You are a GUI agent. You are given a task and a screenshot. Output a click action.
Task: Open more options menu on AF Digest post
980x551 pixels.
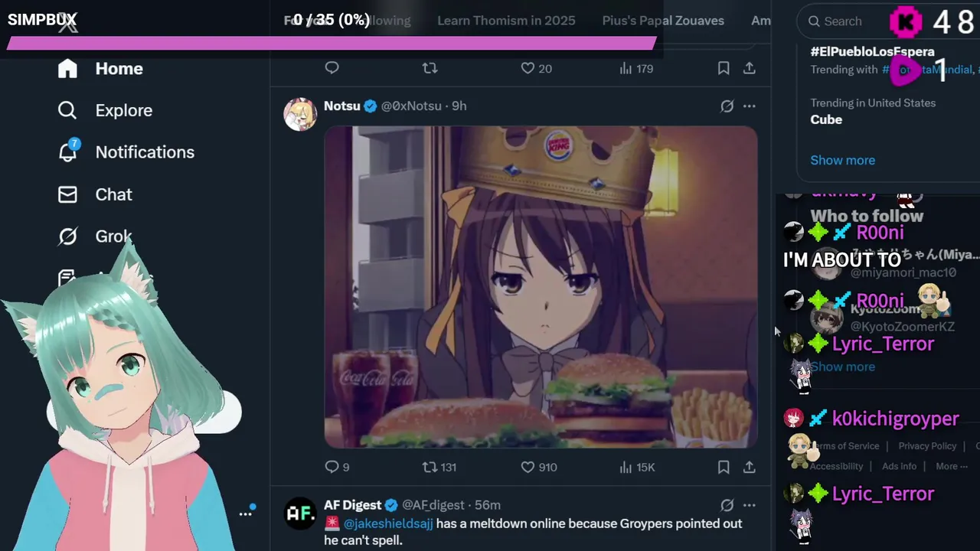(x=750, y=505)
